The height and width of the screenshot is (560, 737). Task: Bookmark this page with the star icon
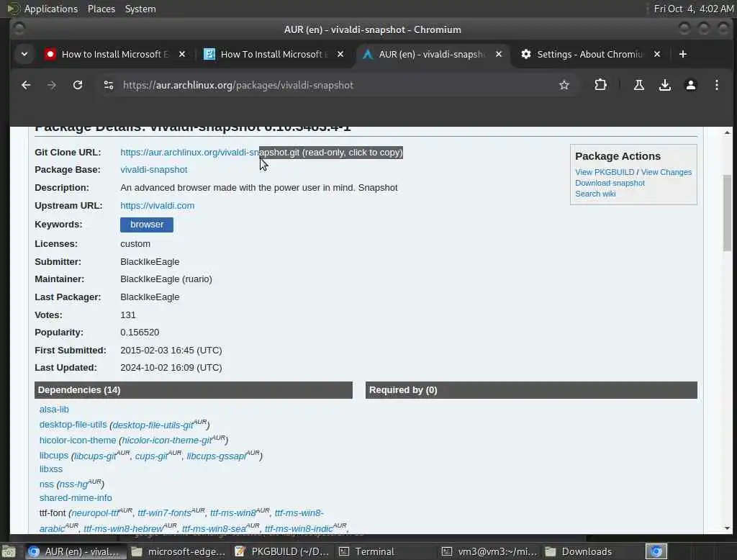tap(564, 85)
